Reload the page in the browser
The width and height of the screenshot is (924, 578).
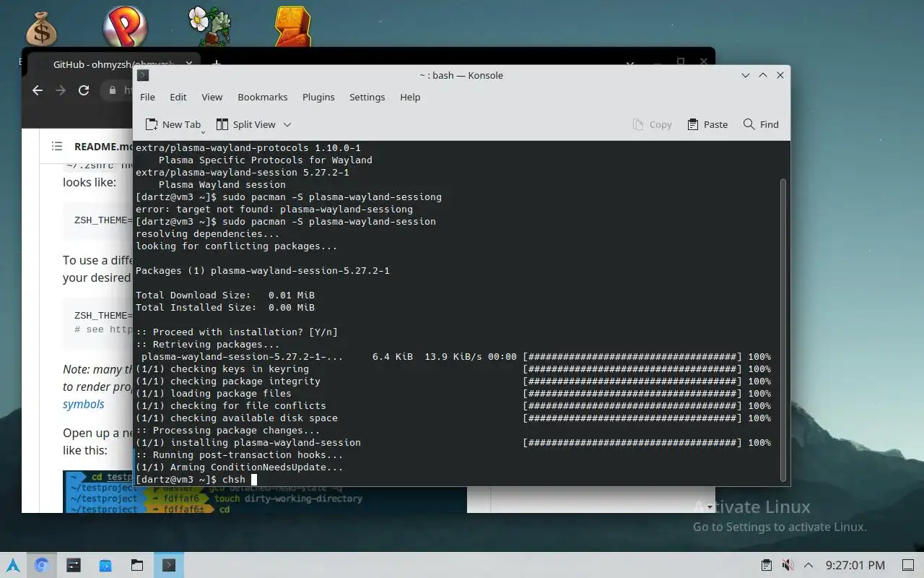84,90
